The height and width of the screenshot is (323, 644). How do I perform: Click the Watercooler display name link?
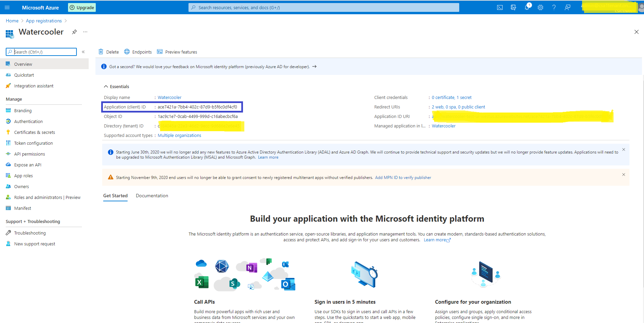170,97
